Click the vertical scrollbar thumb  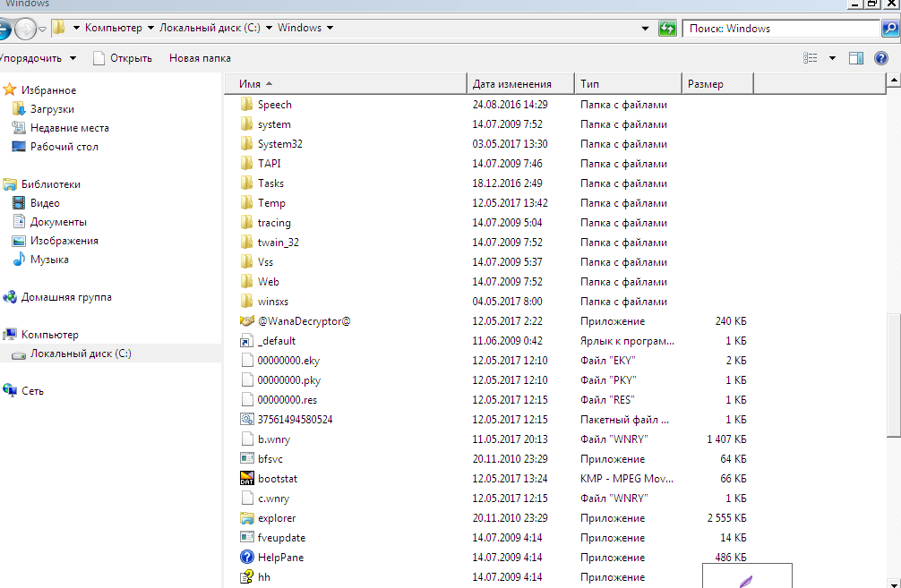pyautogui.click(x=894, y=375)
